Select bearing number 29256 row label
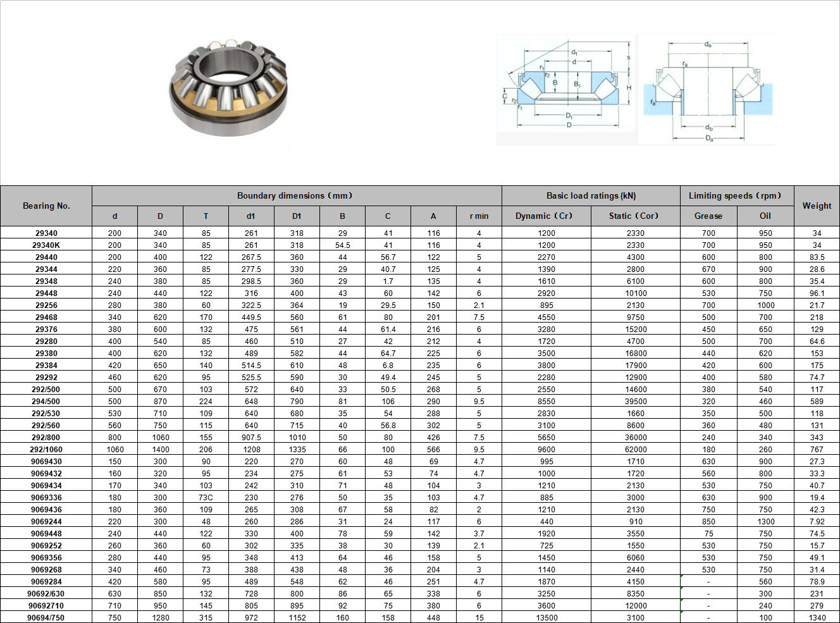The image size is (840, 623). pos(46,305)
